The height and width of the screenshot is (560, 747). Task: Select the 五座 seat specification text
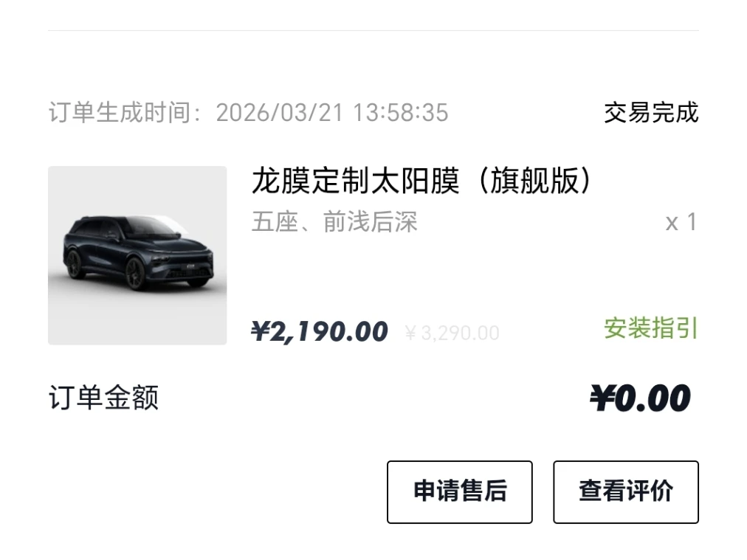274,222
